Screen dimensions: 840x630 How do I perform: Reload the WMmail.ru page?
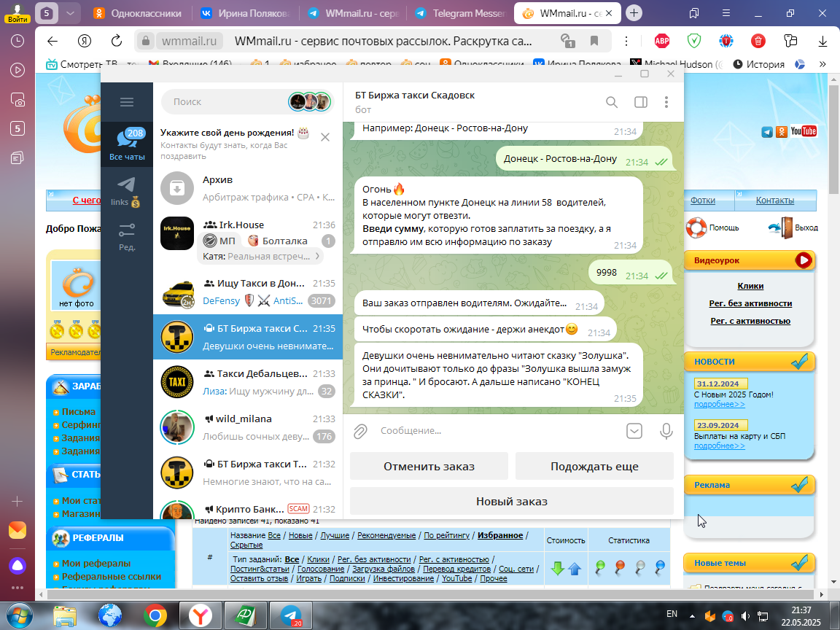point(116,42)
